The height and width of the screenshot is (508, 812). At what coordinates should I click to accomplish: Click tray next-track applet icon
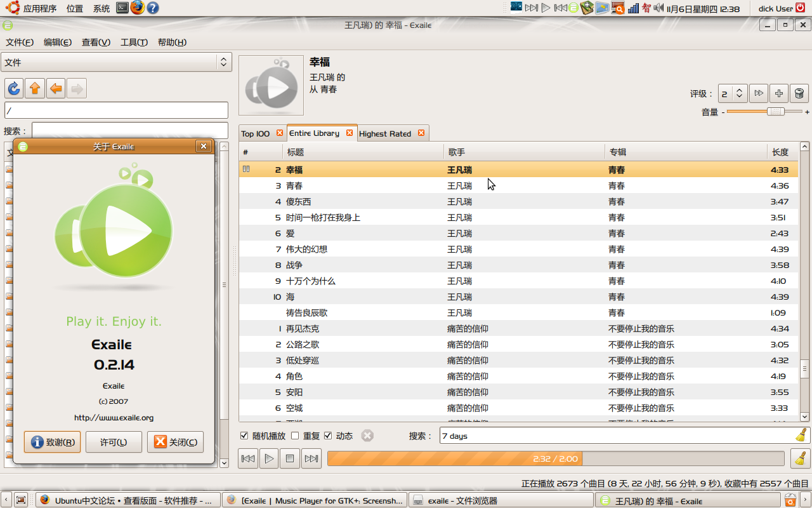click(x=532, y=8)
